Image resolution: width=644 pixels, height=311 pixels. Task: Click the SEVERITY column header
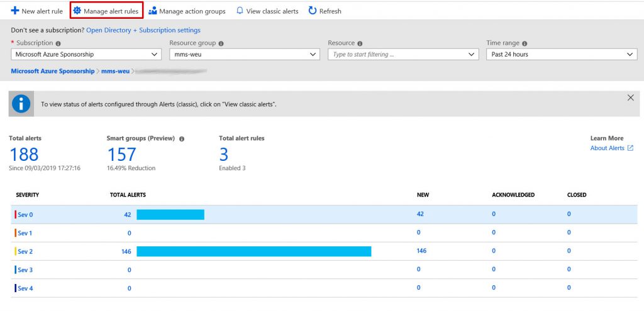[x=28, y=195]
